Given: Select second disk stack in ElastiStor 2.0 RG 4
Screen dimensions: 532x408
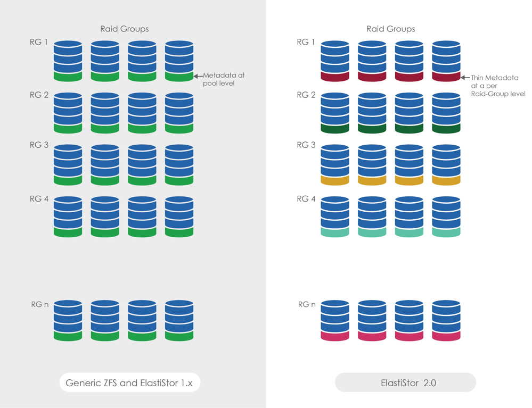Looking at the screenshot, I should pos(372,217).
